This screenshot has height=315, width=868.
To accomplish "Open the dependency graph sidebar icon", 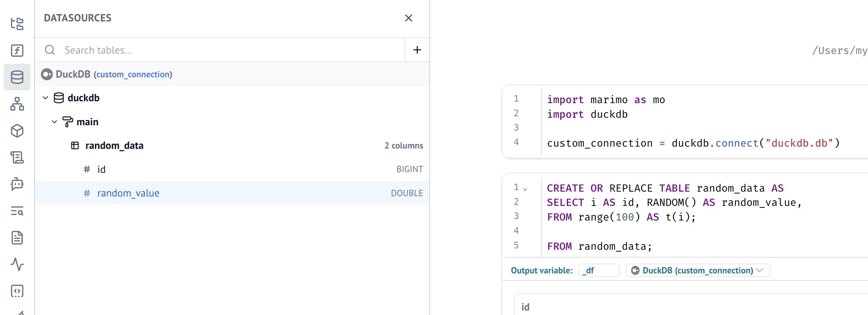I will (x=17, y=104).
